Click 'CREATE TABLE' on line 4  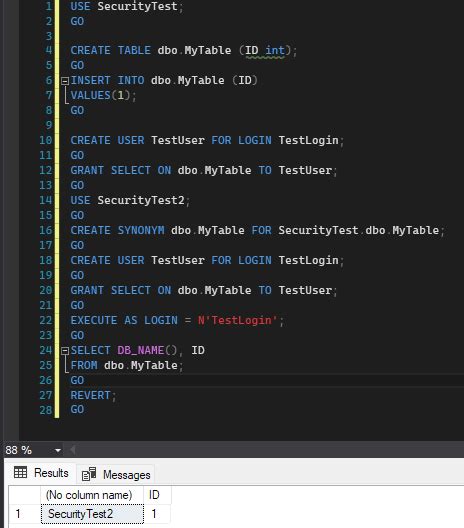click(x=110, y=51)
